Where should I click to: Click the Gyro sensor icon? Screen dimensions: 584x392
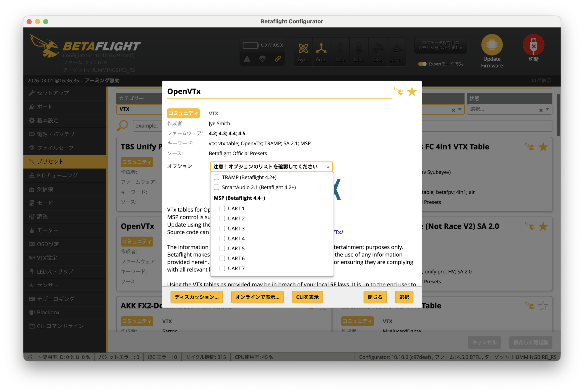(303, 49)
